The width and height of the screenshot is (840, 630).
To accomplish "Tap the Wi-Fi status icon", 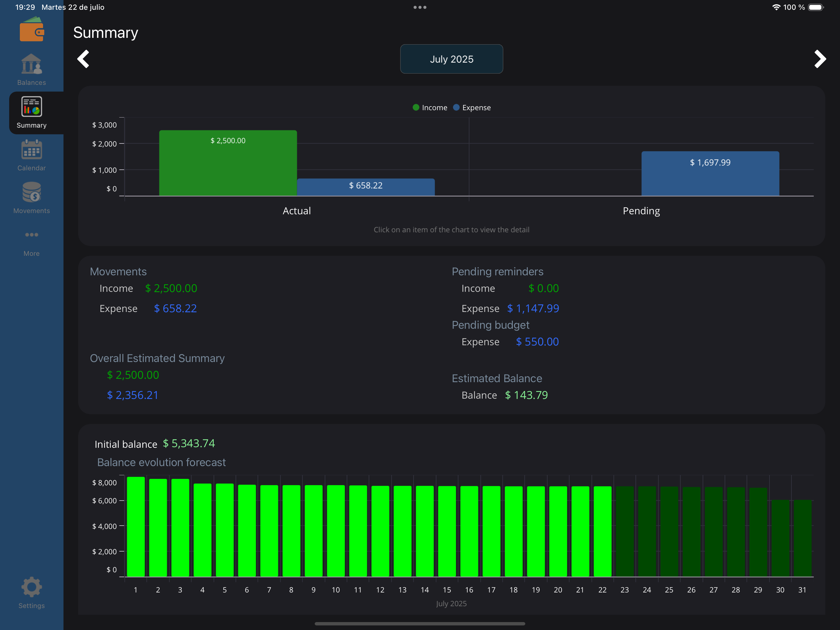I will (776, 7).
